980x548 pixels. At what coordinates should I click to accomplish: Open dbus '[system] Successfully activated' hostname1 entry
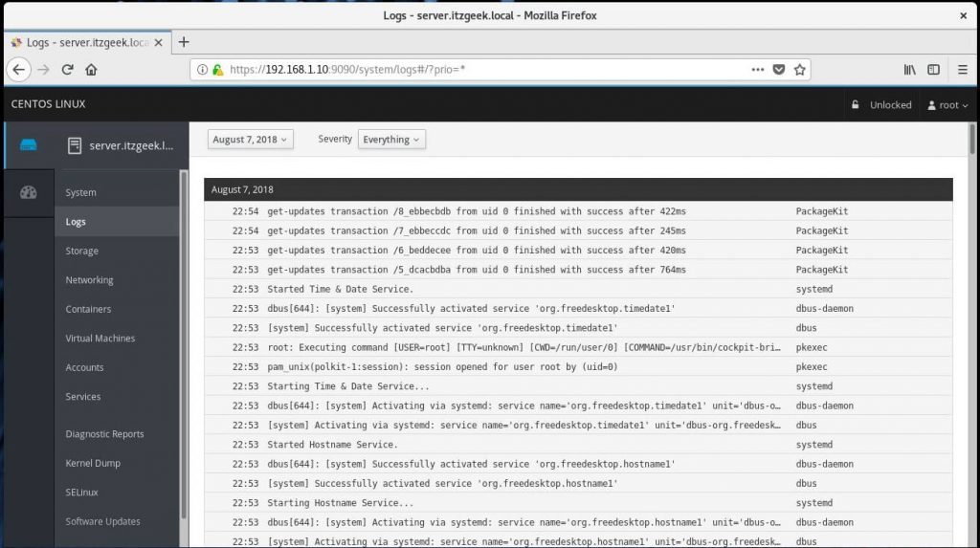point(578,483)
